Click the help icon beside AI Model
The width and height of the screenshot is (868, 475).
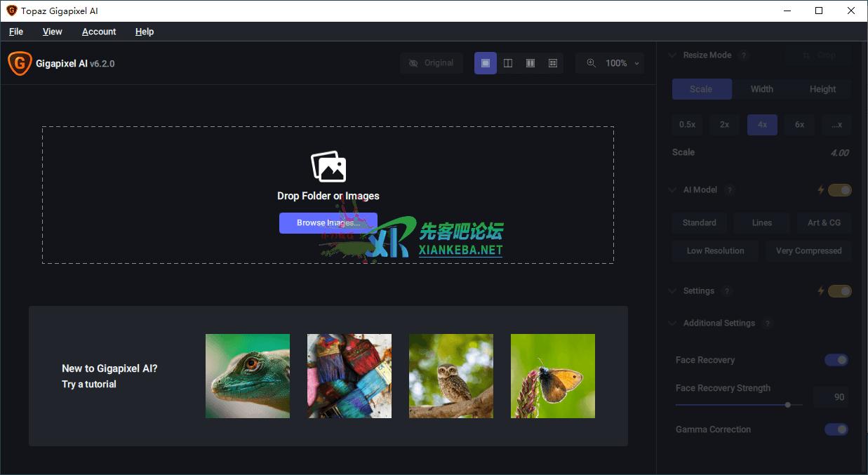pos(730,190)
